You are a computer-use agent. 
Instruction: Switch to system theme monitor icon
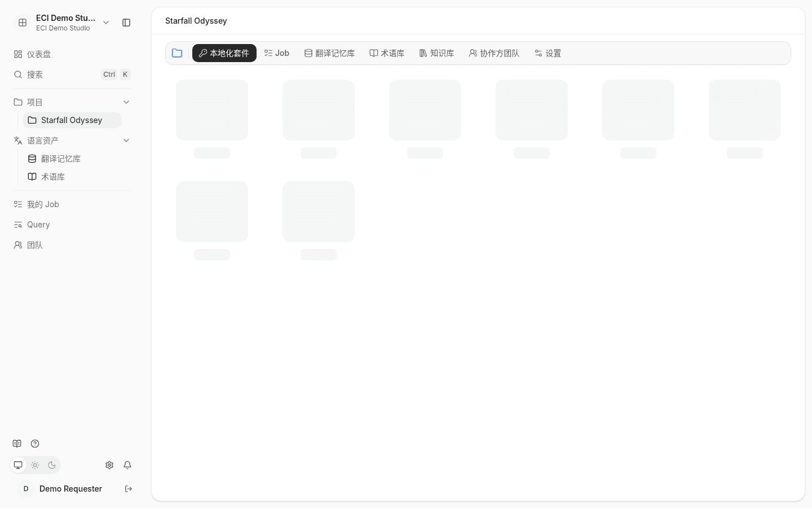pos(18,465)
